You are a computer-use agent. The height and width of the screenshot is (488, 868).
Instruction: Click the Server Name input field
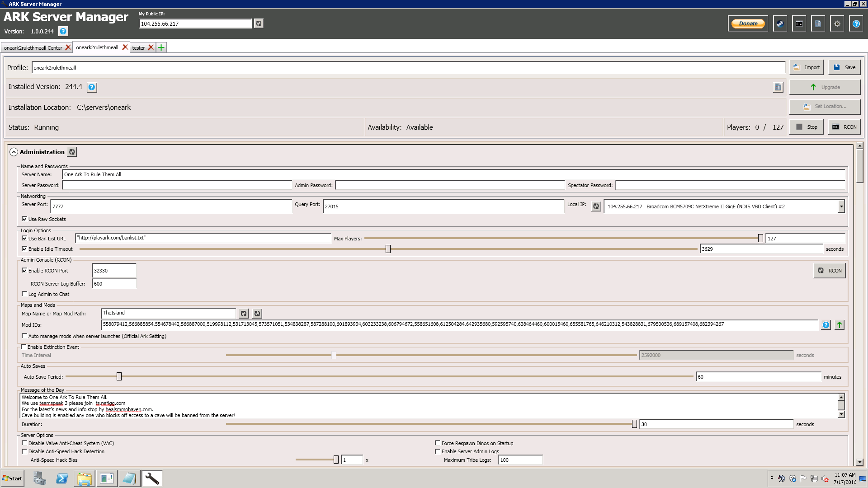point(453,174)
